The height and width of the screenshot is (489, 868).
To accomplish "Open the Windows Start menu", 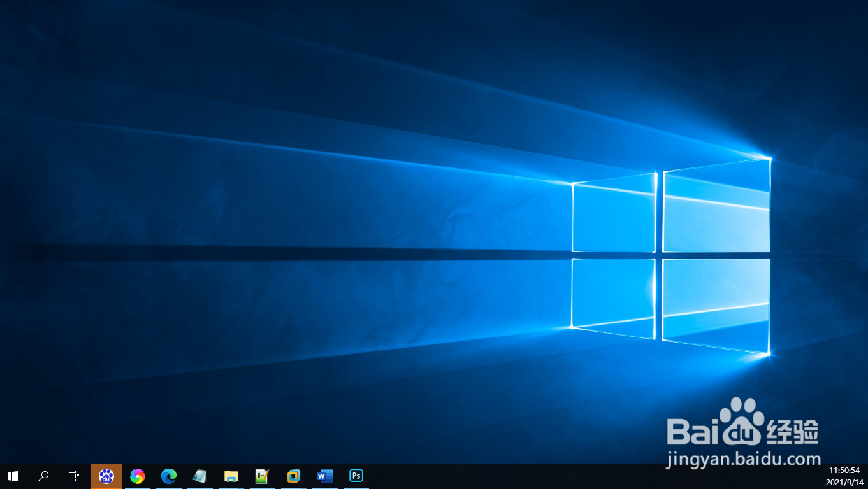I will pyautogui.click(x=12, y=476).
